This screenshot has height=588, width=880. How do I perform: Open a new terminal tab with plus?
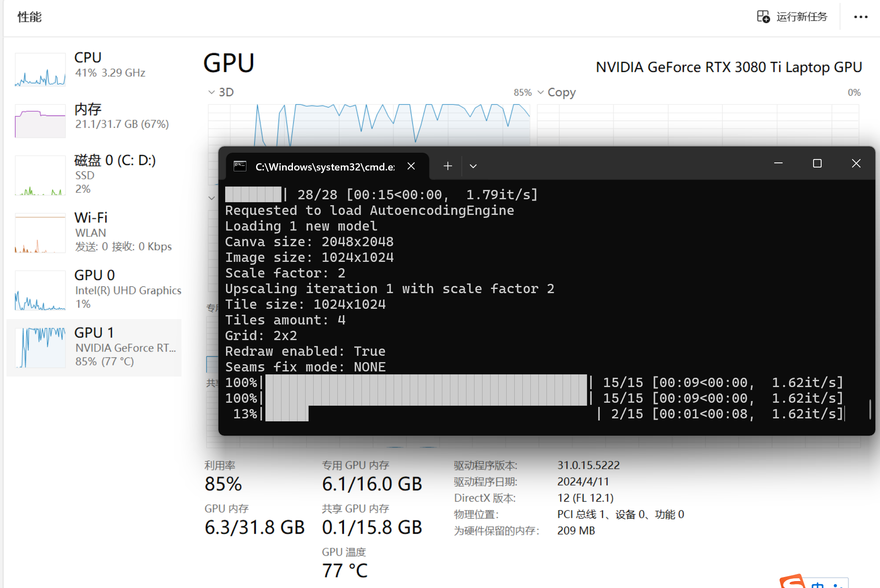448,166
